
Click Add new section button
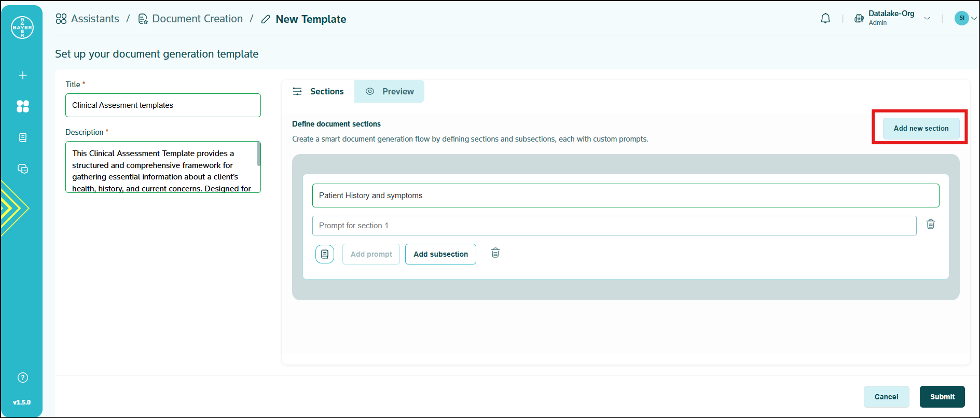pyautogui.click(x=921, y=128)
